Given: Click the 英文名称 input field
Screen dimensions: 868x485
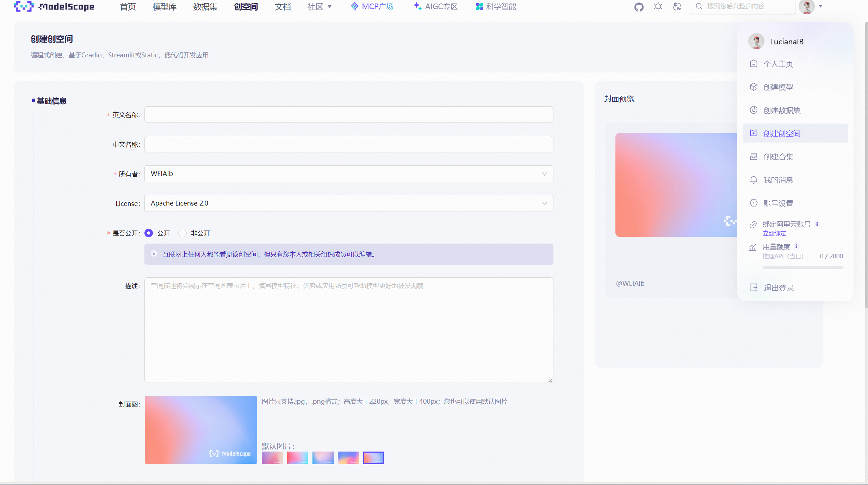Looking at the screenshot, I should (348, 115).
